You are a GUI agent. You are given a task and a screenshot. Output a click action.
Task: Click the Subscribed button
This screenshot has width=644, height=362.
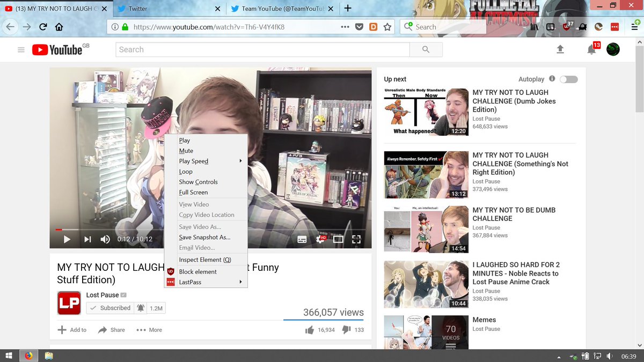[x=109, y=308]
